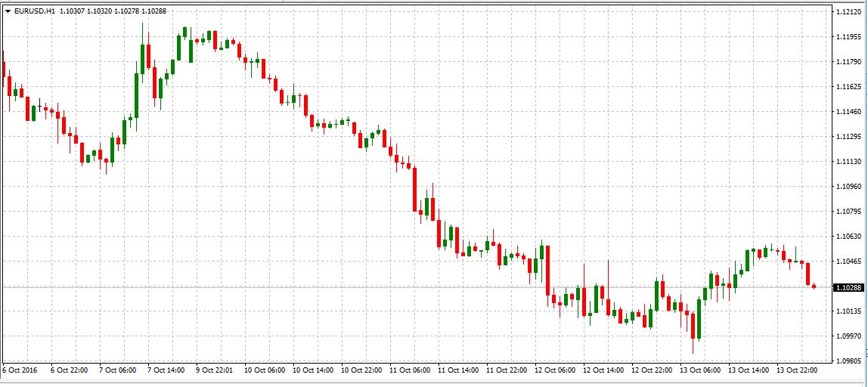This screenshot has height=387, width=868.
Task: Click the 12 Oct 22:00 time label
Action: tap(652, 370)
